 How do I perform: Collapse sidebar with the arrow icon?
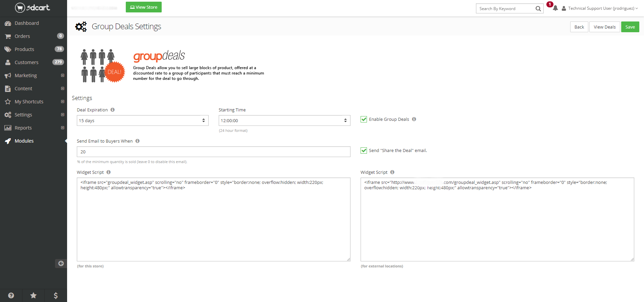(x=61, y=263)
